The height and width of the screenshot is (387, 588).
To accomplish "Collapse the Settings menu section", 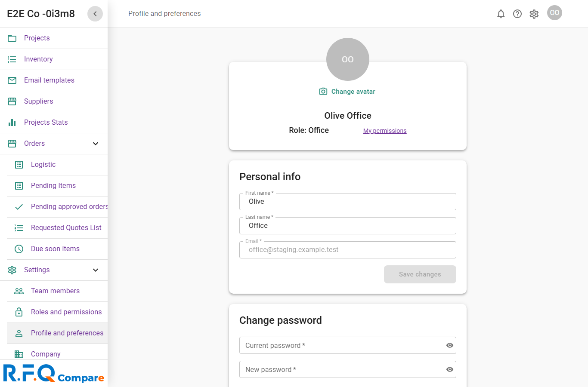I will [96, 270].
